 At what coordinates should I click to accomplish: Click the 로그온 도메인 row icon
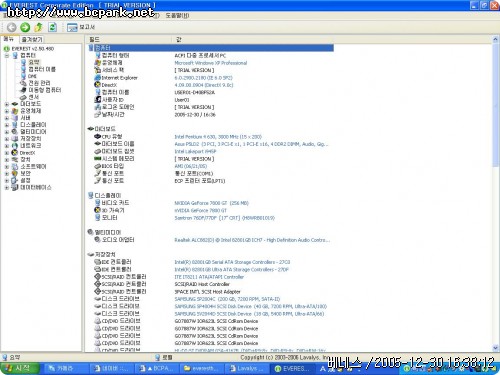pyautogui.click(x=97, y=107)
